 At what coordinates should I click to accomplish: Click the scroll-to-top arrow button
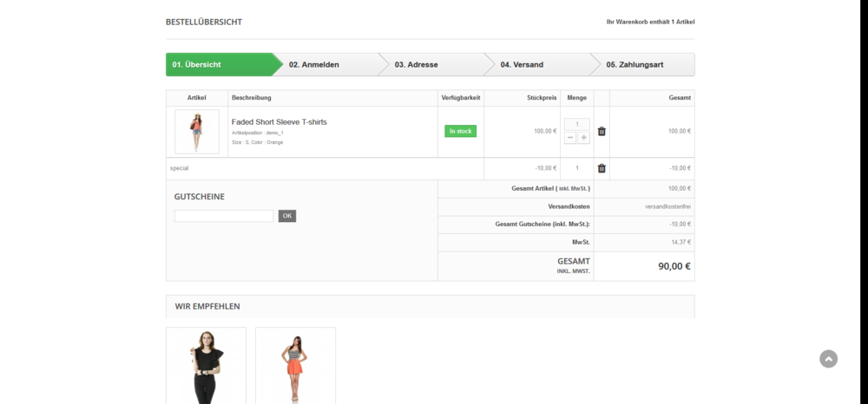pos(828,359)
